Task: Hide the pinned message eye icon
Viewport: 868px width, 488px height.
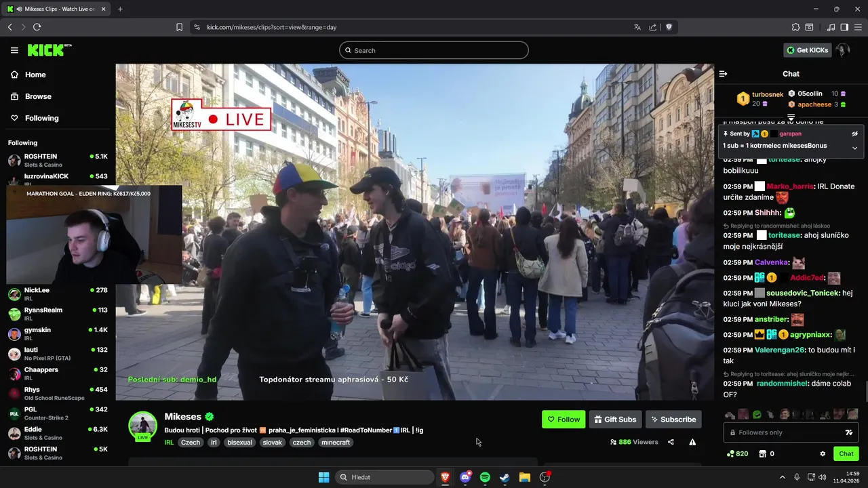Action: (x=855, y=134)
